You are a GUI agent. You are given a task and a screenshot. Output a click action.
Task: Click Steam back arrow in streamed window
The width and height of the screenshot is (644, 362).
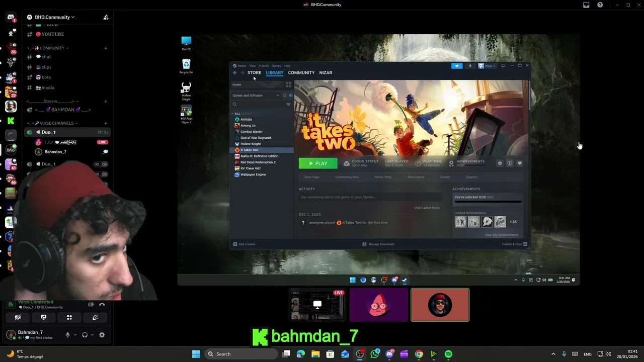[x=234, y=72]
